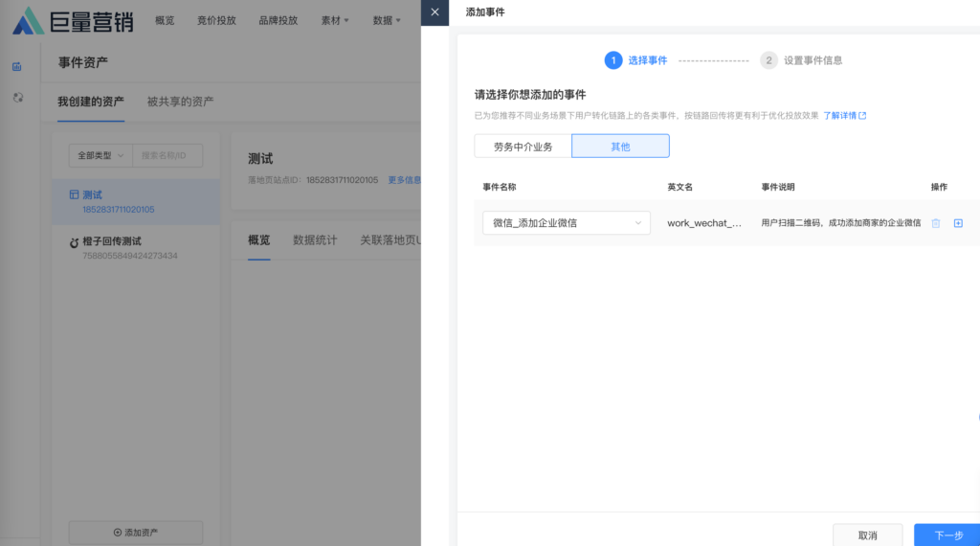Image resolution: width=980 pixels, height=546 pixels.
Task: Open the event assets icon in left sidebar
Action: [x=17, y=66]
